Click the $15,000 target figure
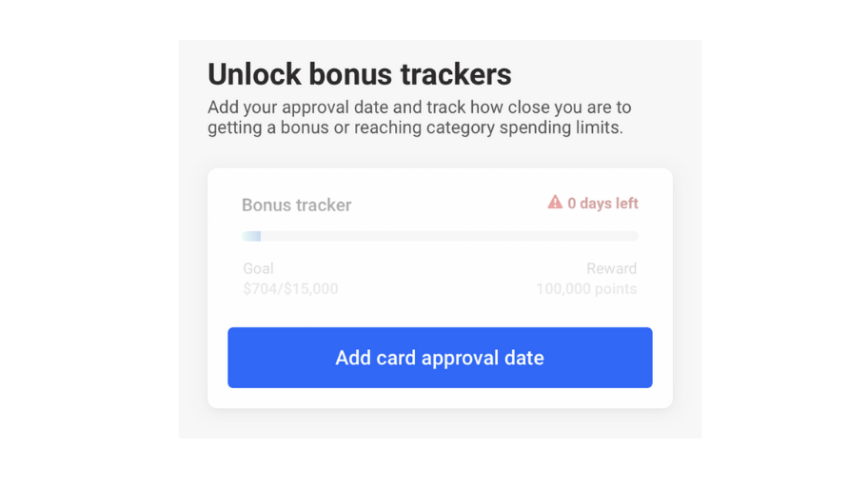The image size is (868, 488). click(x=310, y=288)
